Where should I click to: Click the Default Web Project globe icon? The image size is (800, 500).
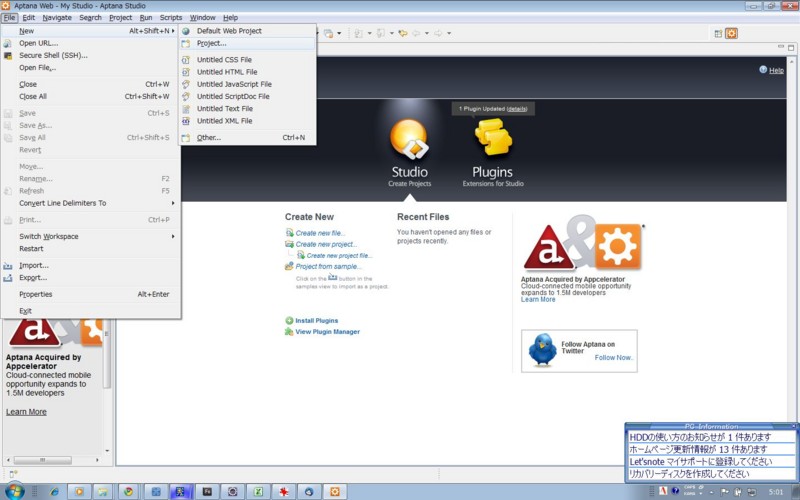coord(186,31)
